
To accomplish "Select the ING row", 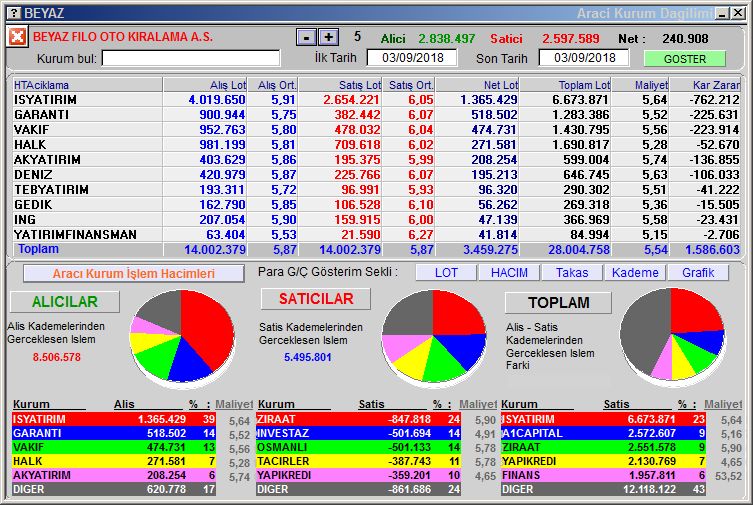I will [376, 219].
